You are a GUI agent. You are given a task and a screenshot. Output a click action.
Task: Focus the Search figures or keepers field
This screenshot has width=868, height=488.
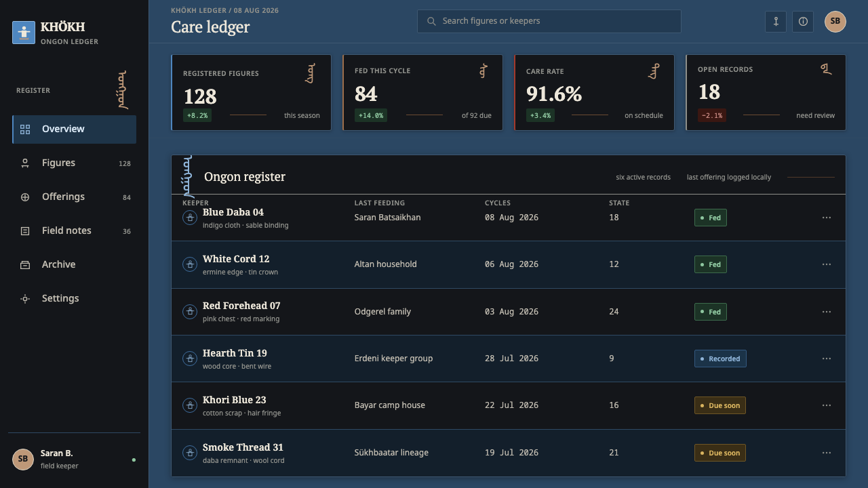(549, 21)
